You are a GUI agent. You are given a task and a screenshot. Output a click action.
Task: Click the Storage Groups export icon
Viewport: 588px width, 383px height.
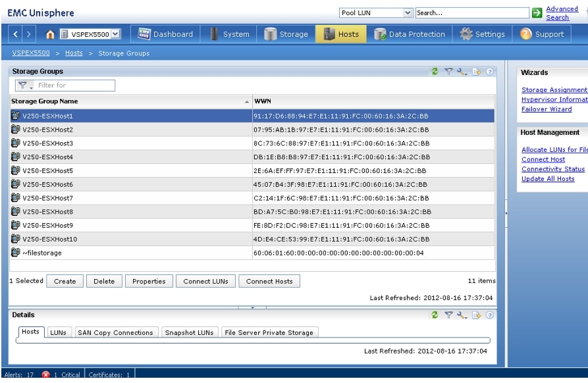[476, 71]
